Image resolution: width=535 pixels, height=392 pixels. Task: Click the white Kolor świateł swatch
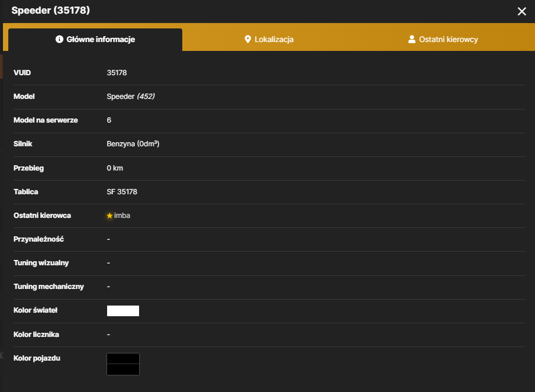tap(123, 311)
